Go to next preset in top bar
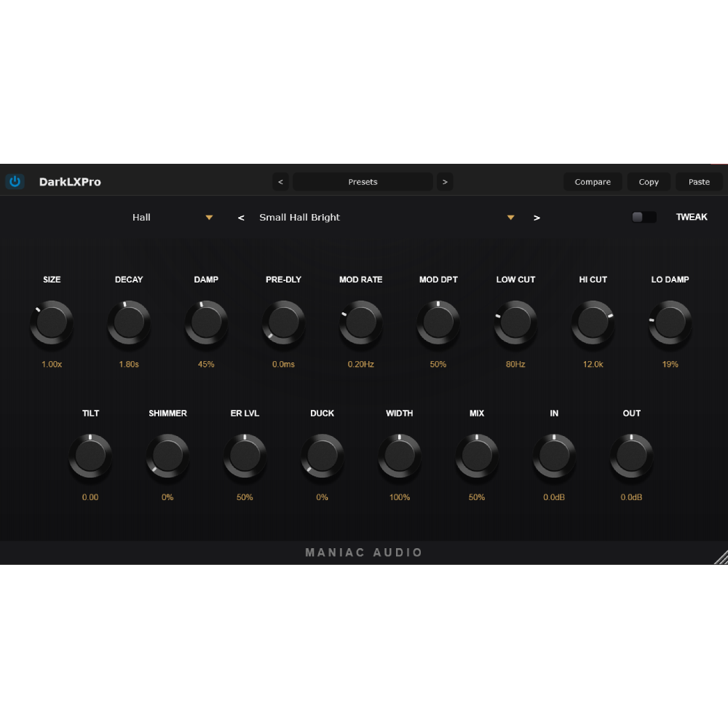Image resolution: width=728 pixels, height=728 pixels. pyautogui.click(x=445, y=181)
